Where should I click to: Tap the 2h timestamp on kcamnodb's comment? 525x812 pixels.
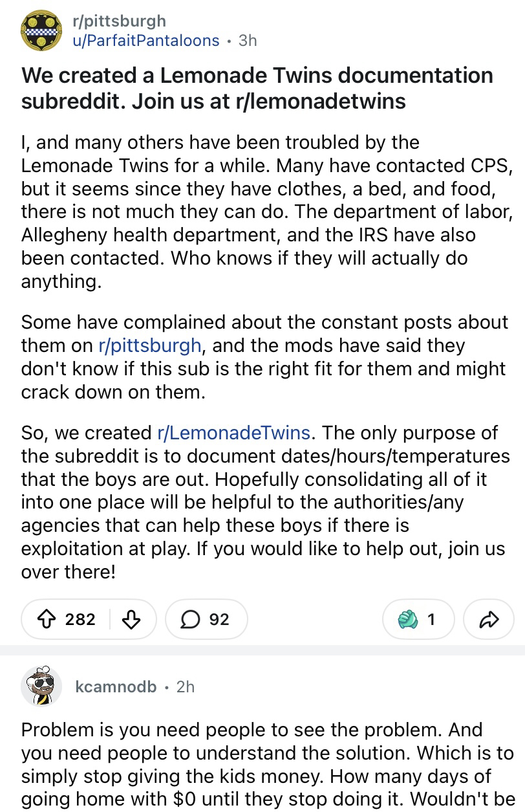(x=185, y=686)
